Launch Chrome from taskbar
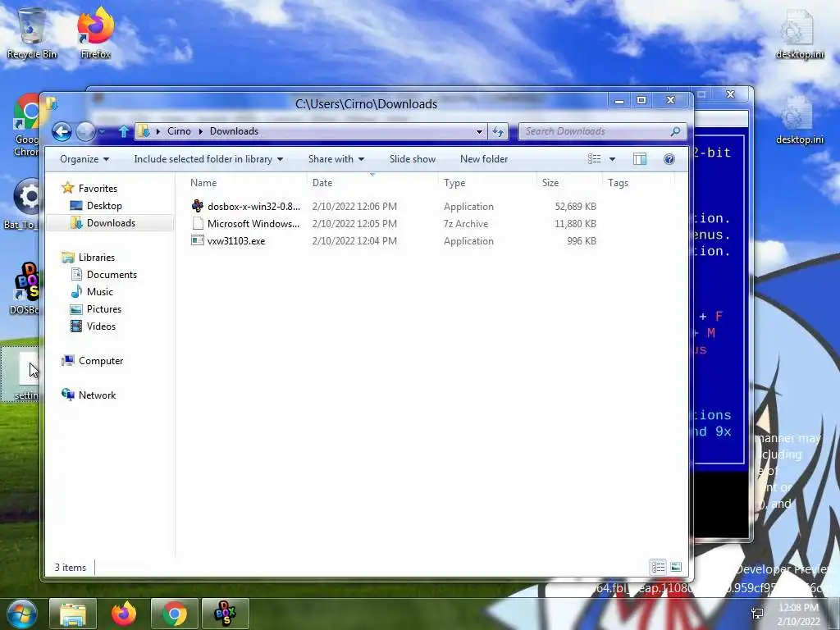The height and width of the screenshot is (630, 840). 174,614
